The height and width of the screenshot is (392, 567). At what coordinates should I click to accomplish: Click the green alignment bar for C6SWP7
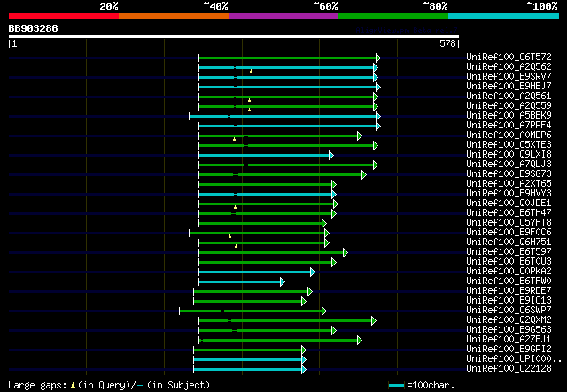tap(251, 311)
